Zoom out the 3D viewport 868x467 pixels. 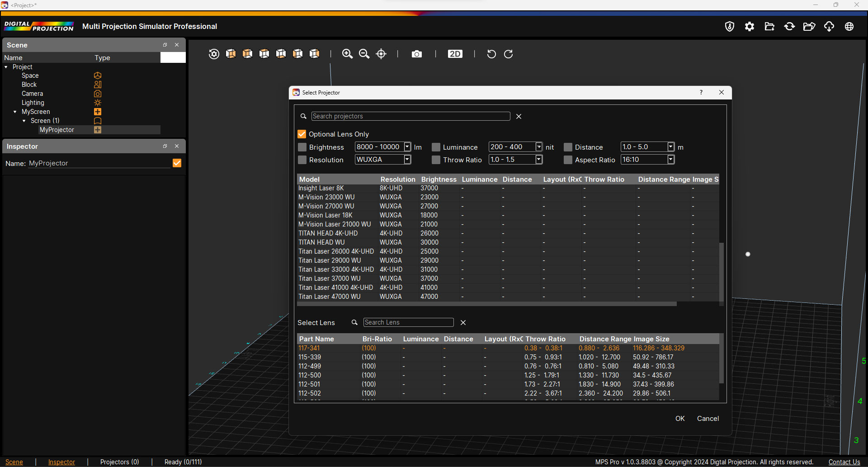tap(364, 54)
